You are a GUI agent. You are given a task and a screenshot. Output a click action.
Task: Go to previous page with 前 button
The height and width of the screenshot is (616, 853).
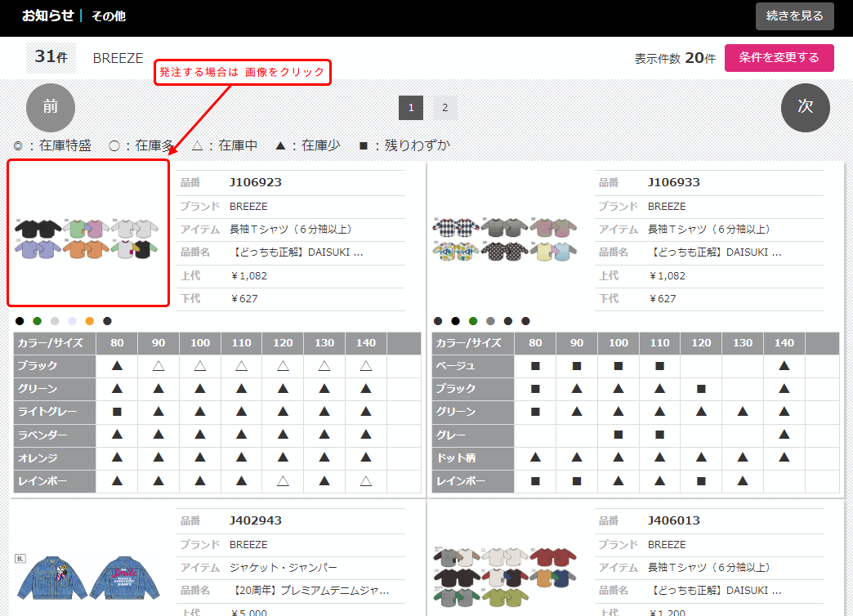[x=51, y=107]
